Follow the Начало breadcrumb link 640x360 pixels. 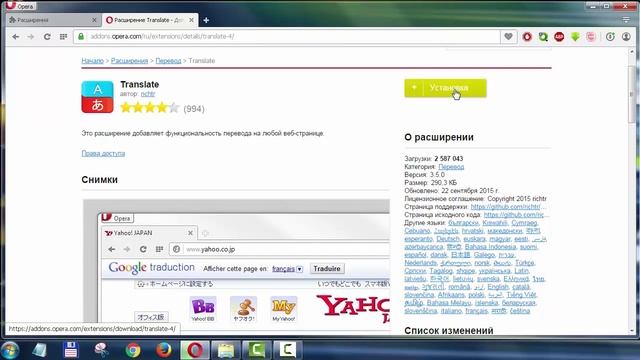click(92, 60)
